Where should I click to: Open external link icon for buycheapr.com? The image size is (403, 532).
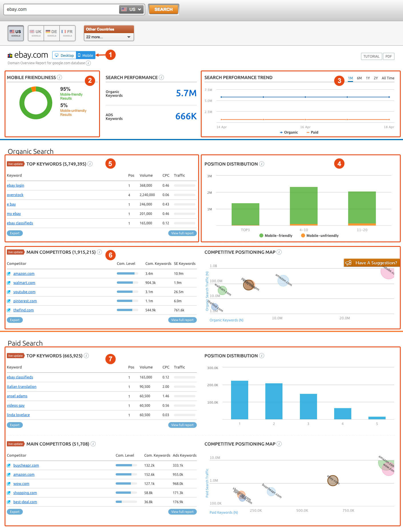click(9, 465)
